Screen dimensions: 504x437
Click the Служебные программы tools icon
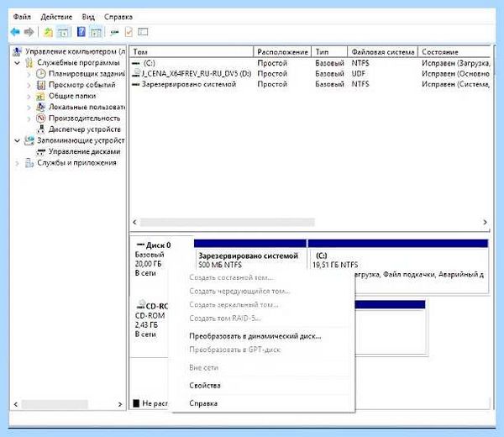[29, 63]
